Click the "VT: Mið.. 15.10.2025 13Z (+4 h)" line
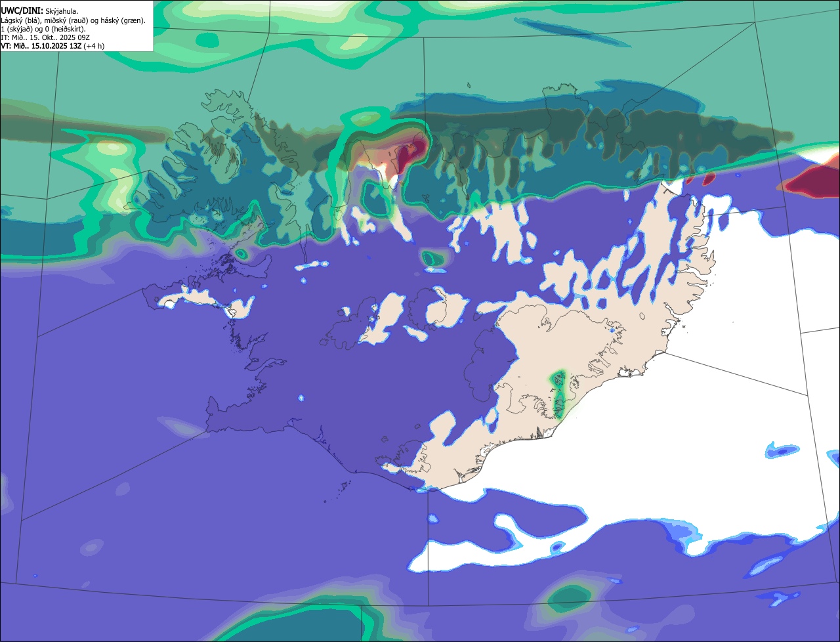 pos(52,46)
